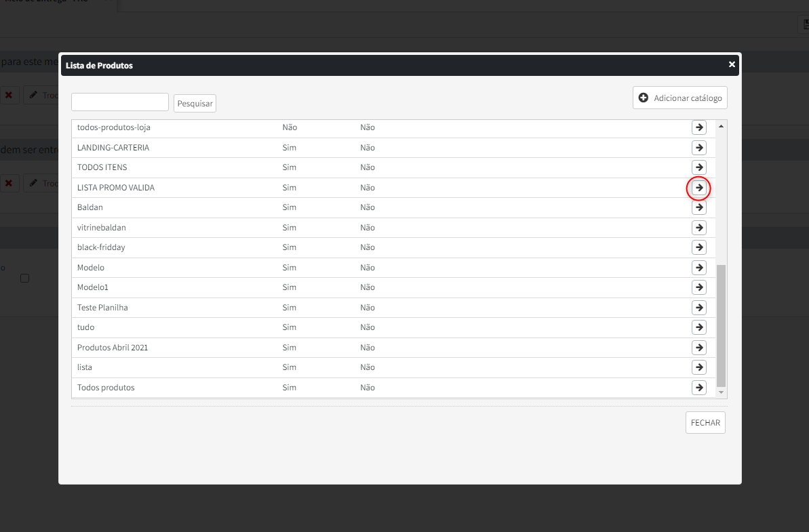Image resolution: width=809 pixels, height=532 pixels.
Task: Click the list vertical scrollbar thumb
Action: click(x=722, y=326)
